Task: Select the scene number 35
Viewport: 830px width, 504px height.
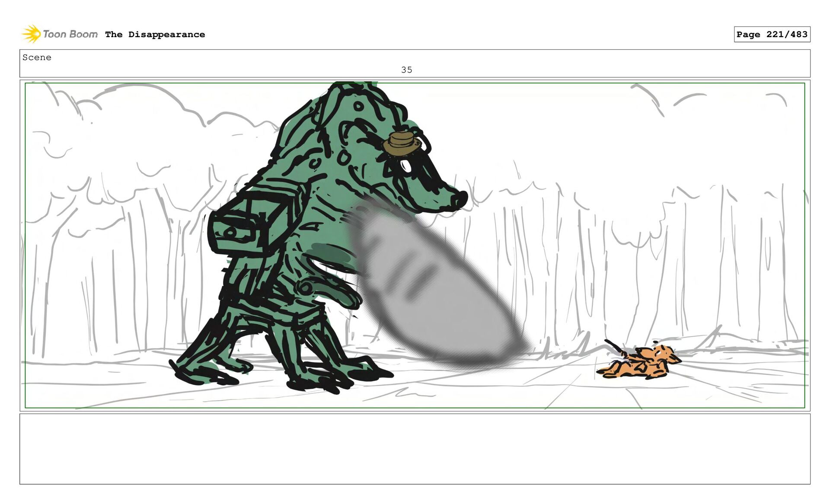Action: 406,70
